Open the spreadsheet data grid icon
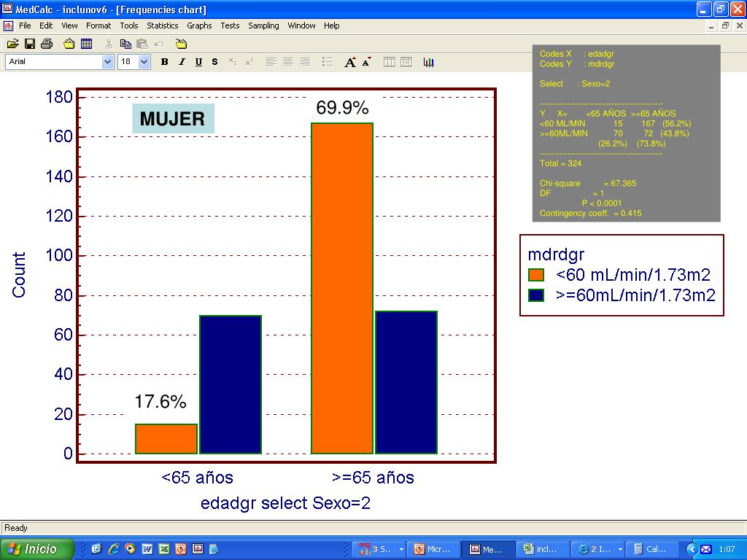This screenshot has width=747, height=560. (86, 44)
